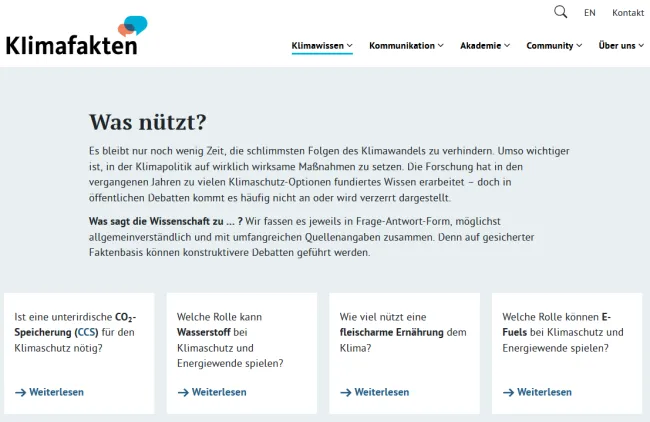Expand the Kommunikation menu chevron

442,45
